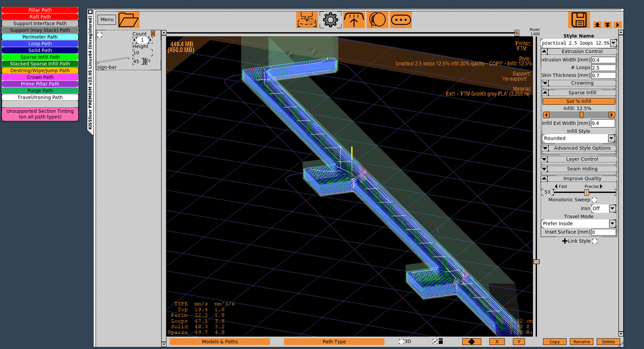644x349 pixels.
Task: Toggle the checked box beside 3D option
Action: (x=435, y=341)
